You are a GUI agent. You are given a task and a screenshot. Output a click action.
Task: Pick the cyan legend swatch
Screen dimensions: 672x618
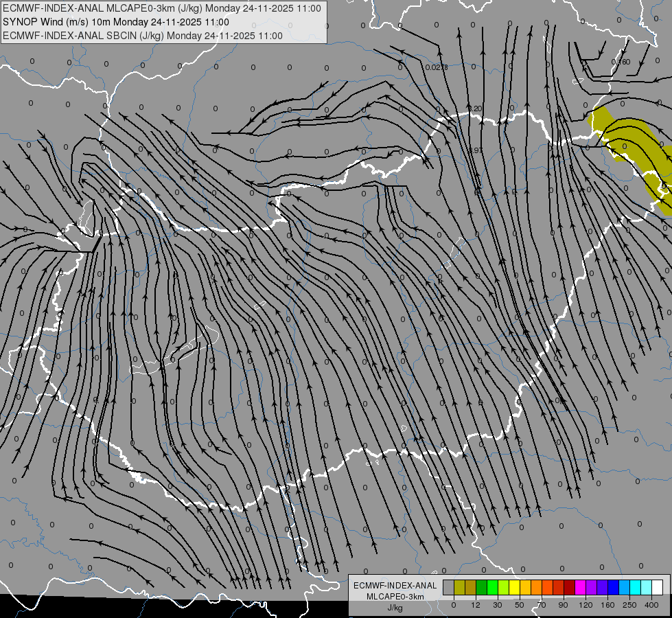[x=635, y=587]
